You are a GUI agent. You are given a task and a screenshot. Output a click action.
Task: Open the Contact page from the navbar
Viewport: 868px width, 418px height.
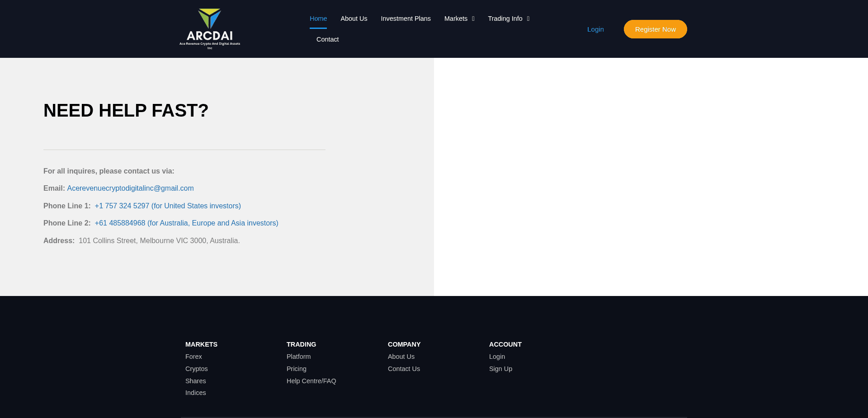pyautogui.click(x=327, y=39)
